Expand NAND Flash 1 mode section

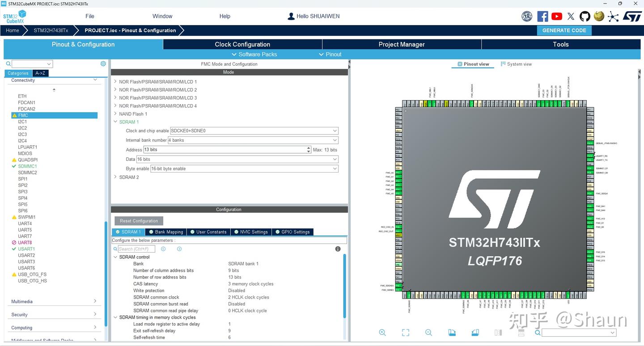tap(115, 114)
